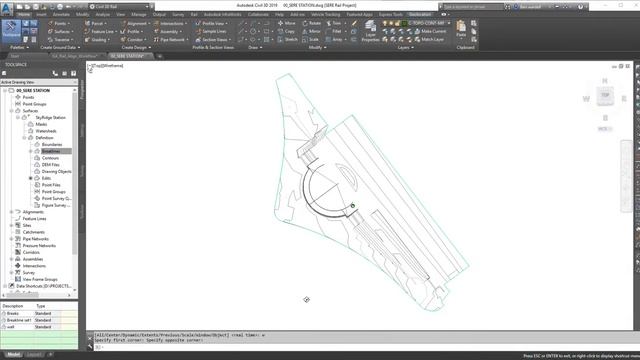Select the Mirror tool

311,31
